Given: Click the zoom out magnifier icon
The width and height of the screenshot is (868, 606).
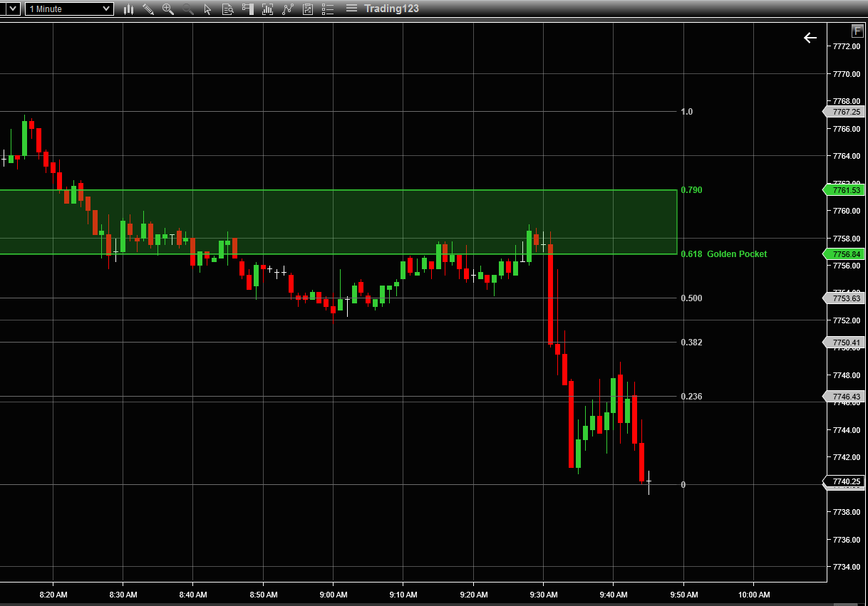Looking at the screenshot, I should 188,9.
